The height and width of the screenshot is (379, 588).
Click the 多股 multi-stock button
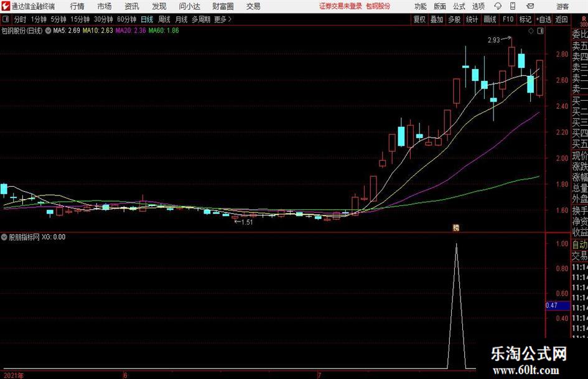click(454, 19)
